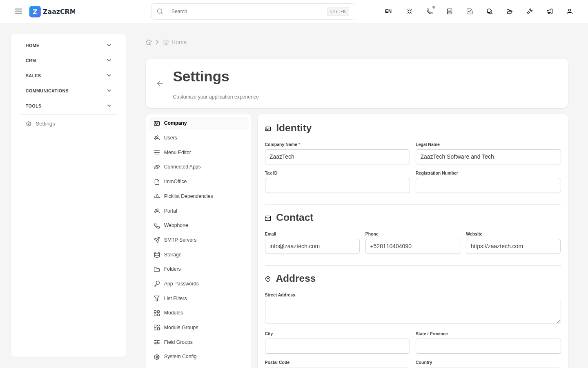Click the ZaazCRM logo
This screenshot has width=588, height=368.
(x=52, y=11)
